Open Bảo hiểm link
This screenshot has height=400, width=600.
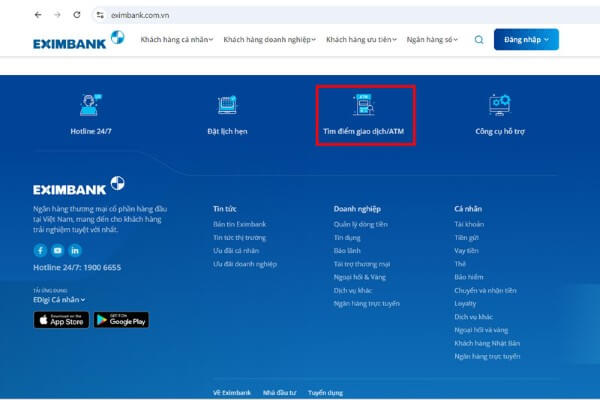click(469, 277)
